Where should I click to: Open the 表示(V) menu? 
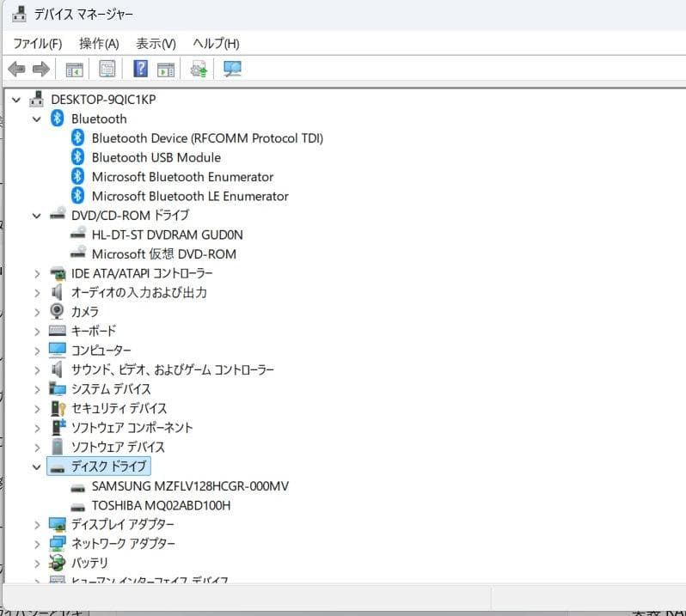156,43
